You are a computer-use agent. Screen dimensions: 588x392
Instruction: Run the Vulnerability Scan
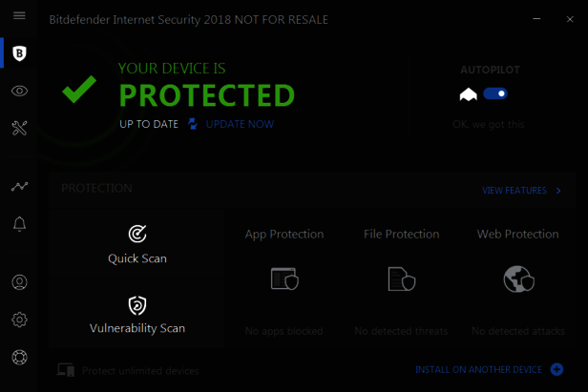137,316
